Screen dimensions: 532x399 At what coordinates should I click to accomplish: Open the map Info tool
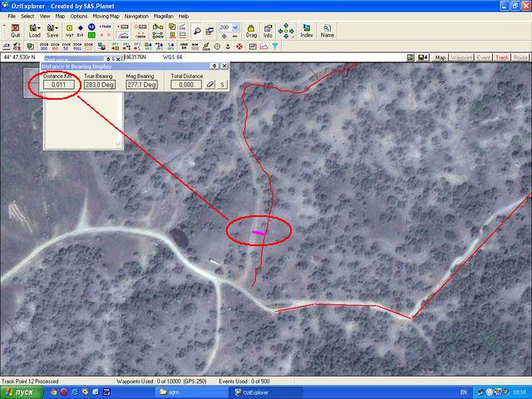(268, 31)
